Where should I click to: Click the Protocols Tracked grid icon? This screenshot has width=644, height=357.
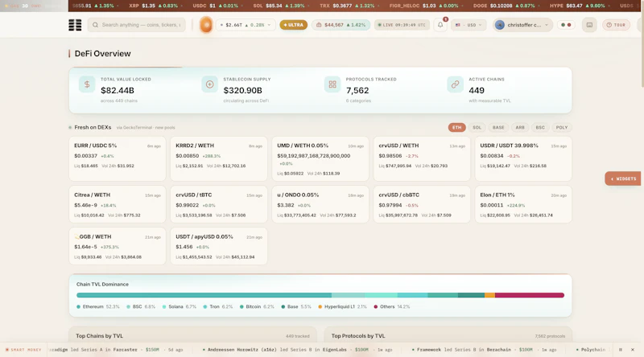click(332, 84)
